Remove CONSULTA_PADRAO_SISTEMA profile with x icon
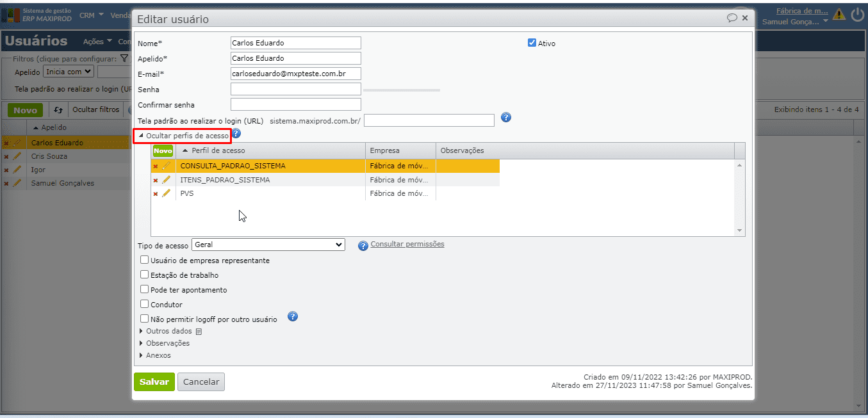 point(156,166)
